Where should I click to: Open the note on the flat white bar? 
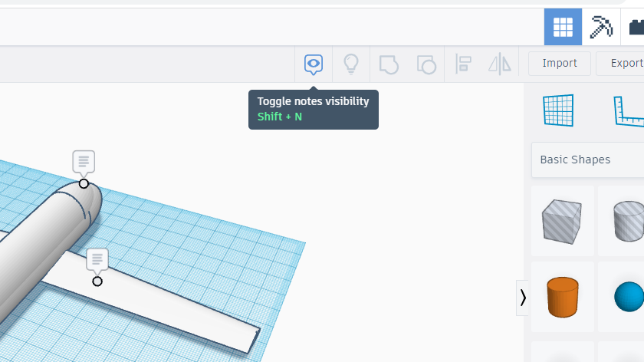coord(97,260)
